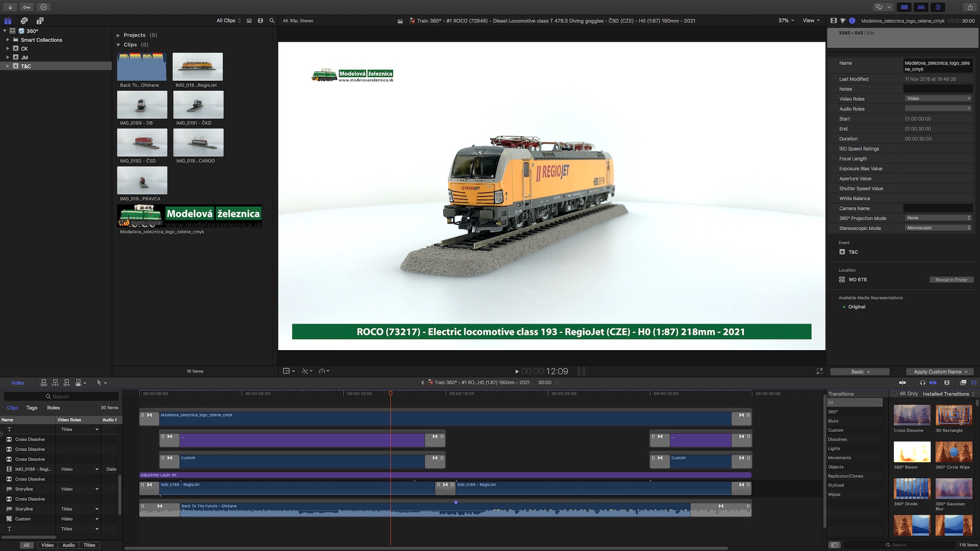Open the Keyword Editor key icon
980x551 pixels.
click(x=27, y=7)
